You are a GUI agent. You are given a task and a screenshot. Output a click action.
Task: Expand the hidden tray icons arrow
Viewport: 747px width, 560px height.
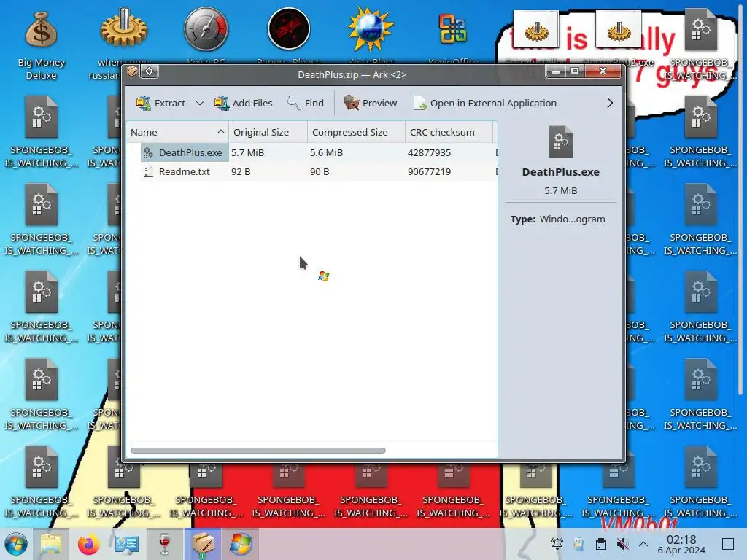point(643,544)
